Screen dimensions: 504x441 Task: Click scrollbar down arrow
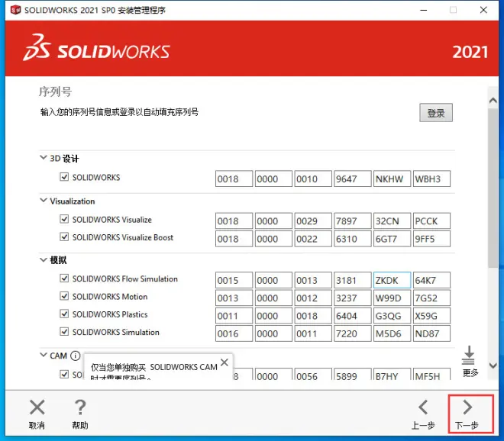[x=493, y=365]
